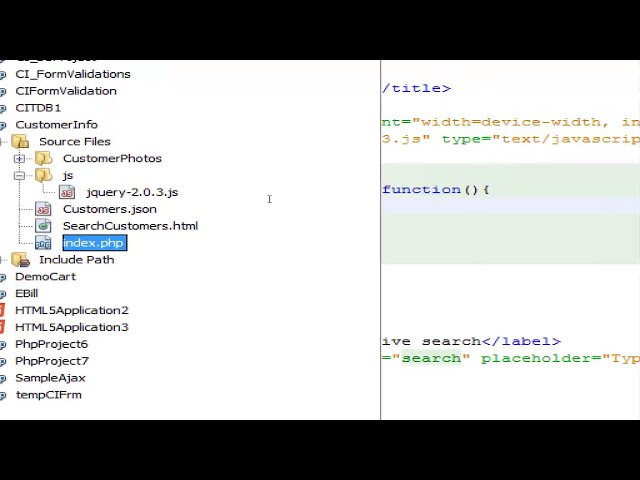Click the HTML5Application2 project icon
Image resolution: width=640 pixels, height=480 pixels.
(2, 310)
